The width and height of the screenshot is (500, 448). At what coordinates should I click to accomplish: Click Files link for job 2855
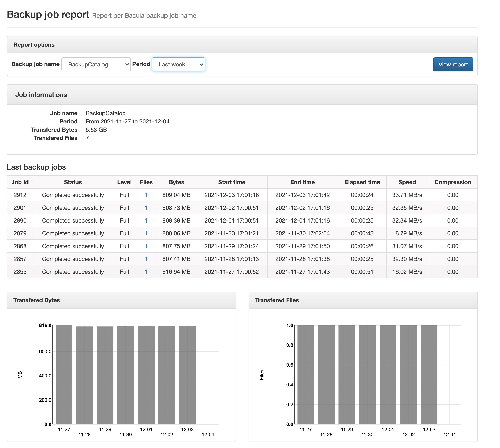coord(146,272)
